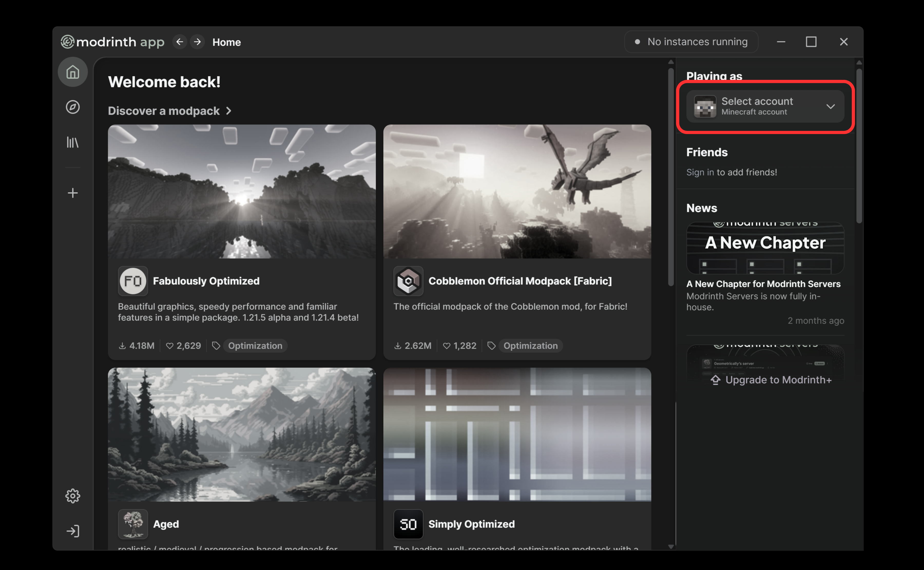Click Upgrade to Modrinth+ button
Screen dimensions: 924x570
click(771, 380)
